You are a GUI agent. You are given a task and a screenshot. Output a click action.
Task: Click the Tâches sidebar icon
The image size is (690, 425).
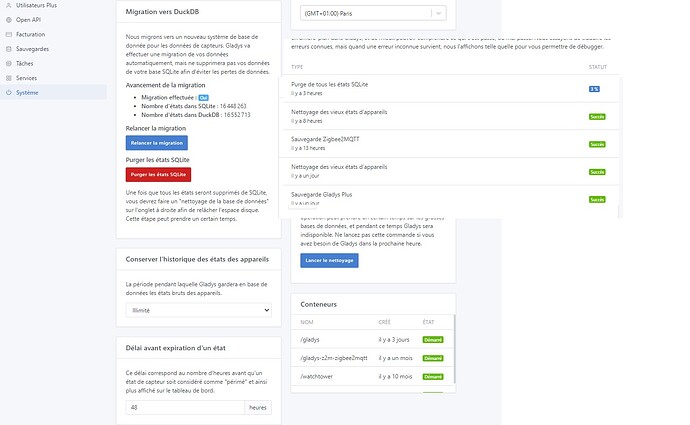pyautogui.click(x=8, y=63)
